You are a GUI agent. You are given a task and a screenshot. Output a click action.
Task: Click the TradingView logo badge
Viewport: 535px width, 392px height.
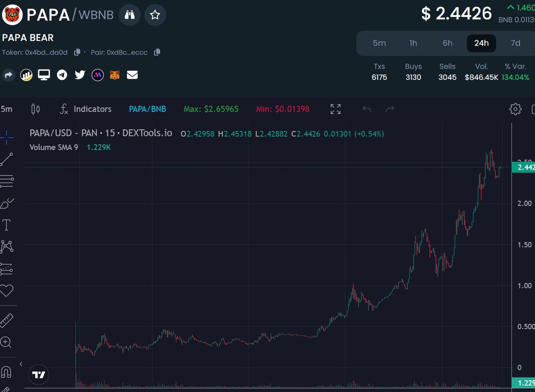pyautogui.click(x=39, y=375)
